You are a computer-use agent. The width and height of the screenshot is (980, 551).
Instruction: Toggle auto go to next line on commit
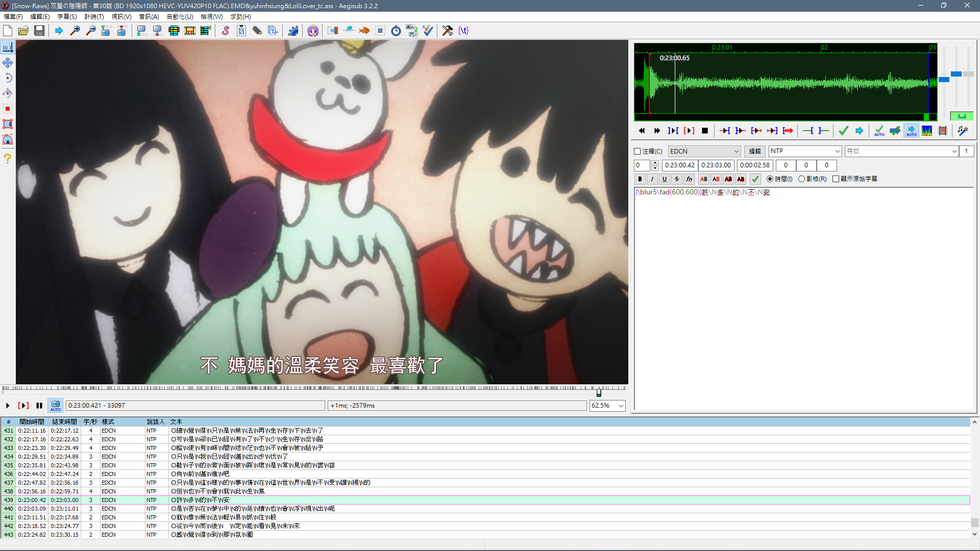[895, 131]
